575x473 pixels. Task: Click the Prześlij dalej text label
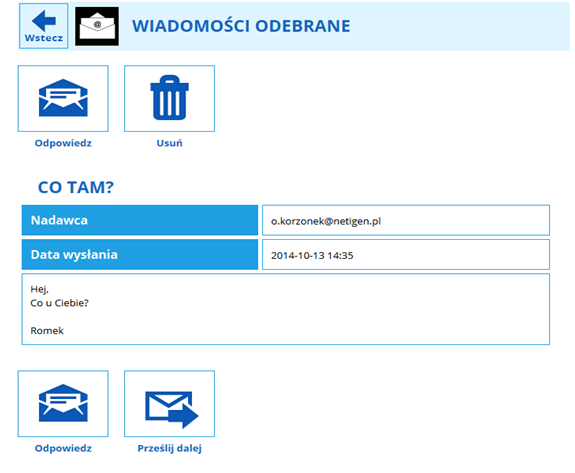click(x=169, y=448)
